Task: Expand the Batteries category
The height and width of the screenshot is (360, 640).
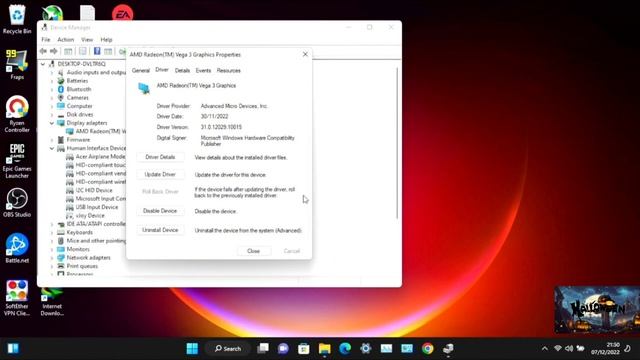Action: pyautogui.click(x=52, y=81)
